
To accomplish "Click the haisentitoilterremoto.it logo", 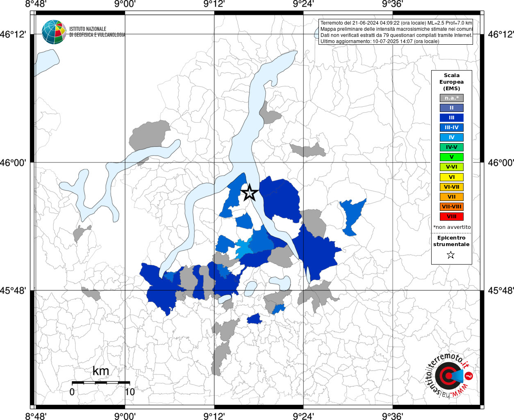I will (450, 376).
